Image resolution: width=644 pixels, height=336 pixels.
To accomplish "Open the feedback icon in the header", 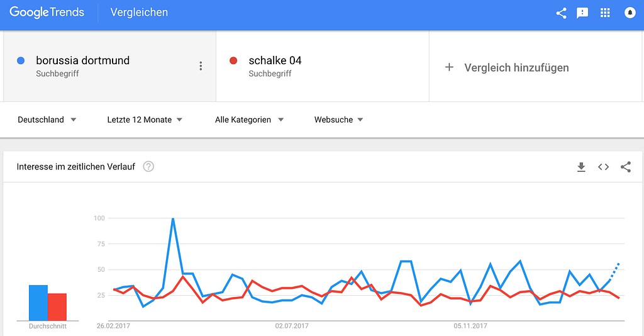I will click(582, 13).
